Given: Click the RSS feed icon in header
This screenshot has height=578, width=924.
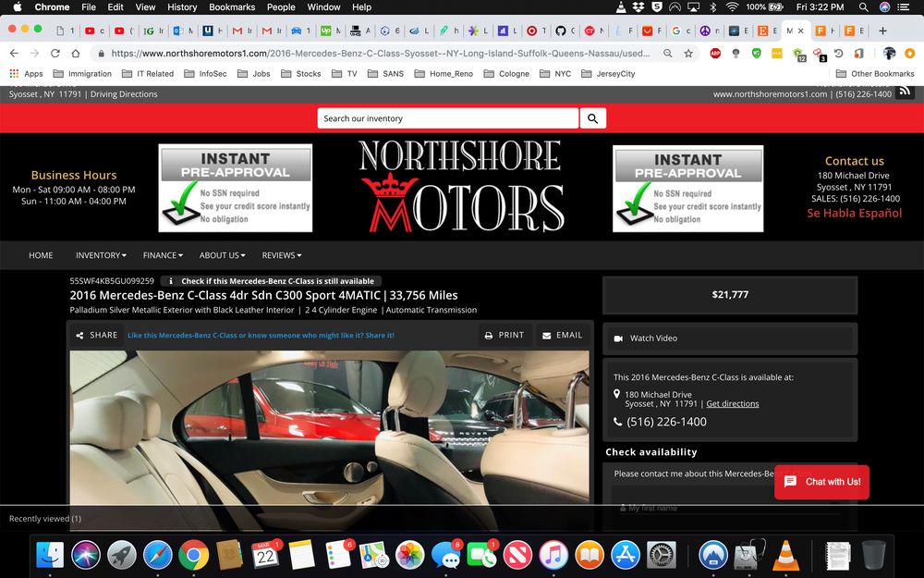Looking at the screenshot, I should click(905, 92).
